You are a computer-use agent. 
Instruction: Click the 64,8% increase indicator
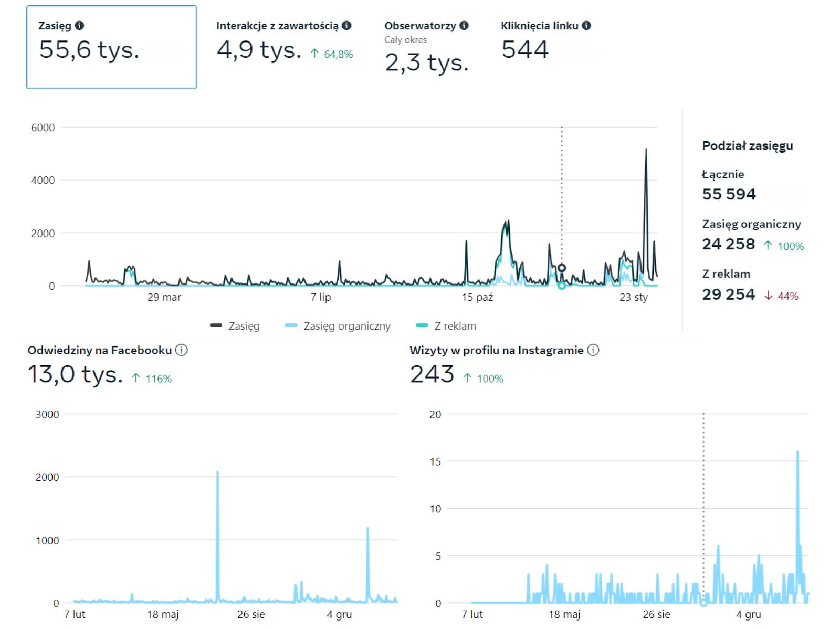point(332,54)
